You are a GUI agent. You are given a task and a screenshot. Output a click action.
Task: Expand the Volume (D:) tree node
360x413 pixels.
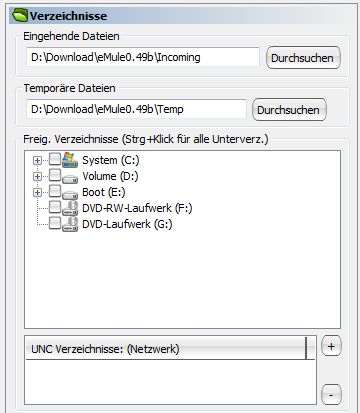tap(37, 176)
